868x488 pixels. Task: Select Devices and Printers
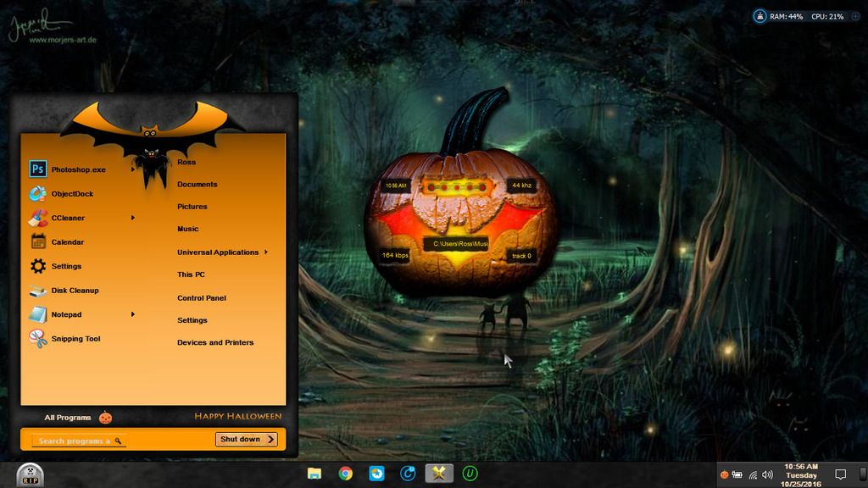(215, 343)
